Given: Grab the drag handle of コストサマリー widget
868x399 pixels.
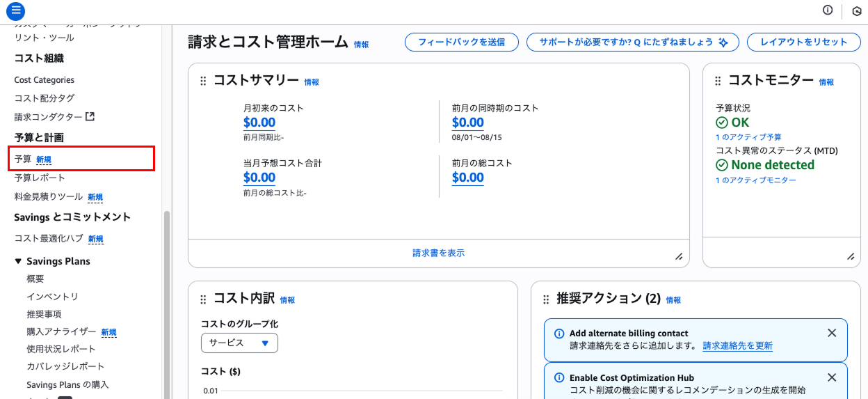Looking at the screenshot, I should 203,81.
